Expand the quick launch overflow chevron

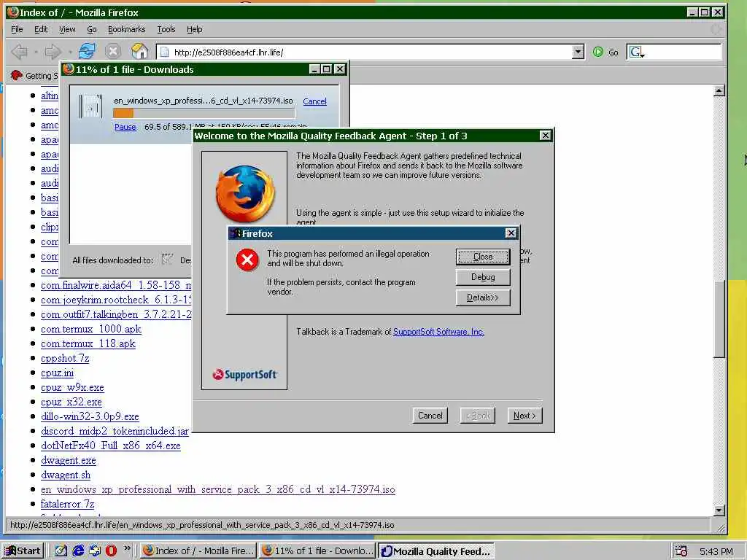point(127,548)
